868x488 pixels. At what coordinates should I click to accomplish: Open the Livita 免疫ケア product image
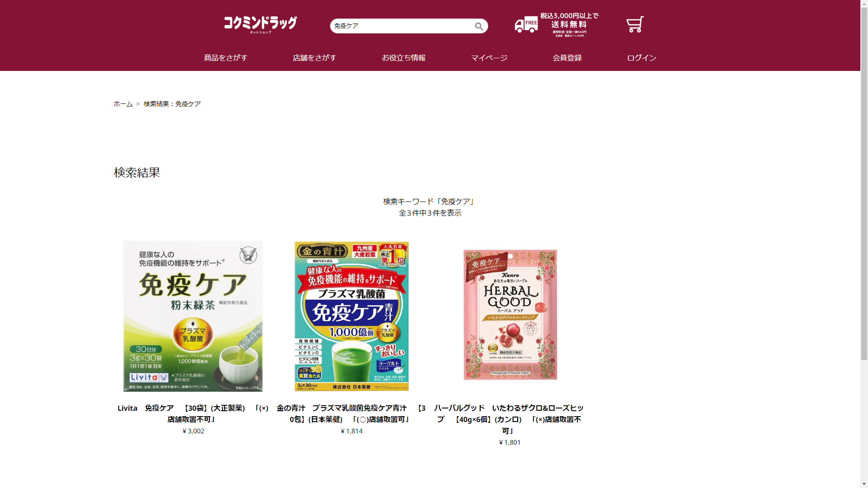[193, 316]
